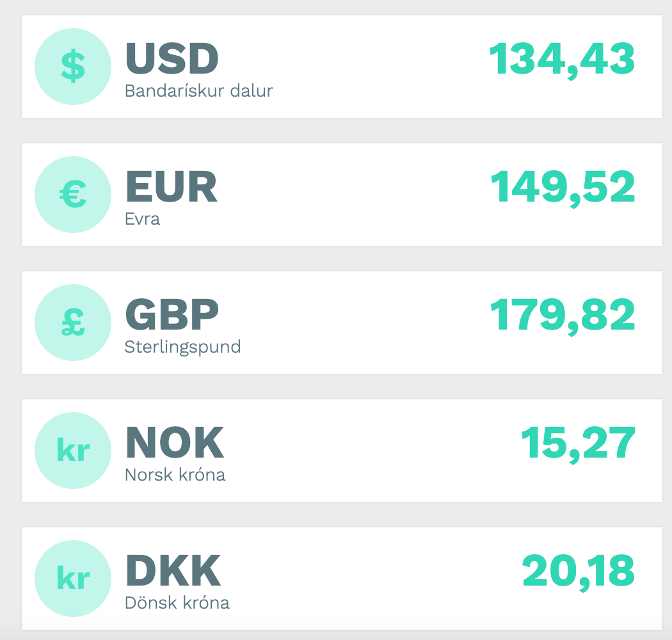
Task: Click the USD rate 134,43
Action: tap(562, 60)
